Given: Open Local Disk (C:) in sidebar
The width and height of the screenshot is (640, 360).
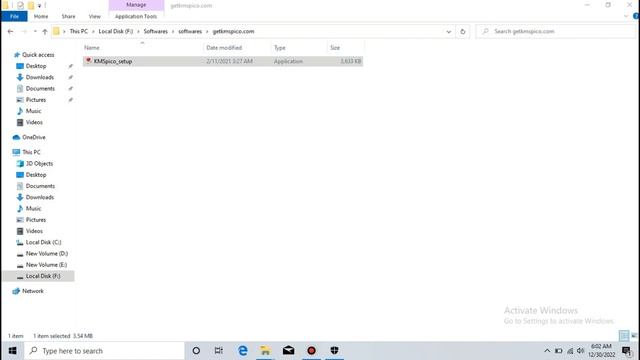Looking at the screenshot, I should tap(43, 242).
